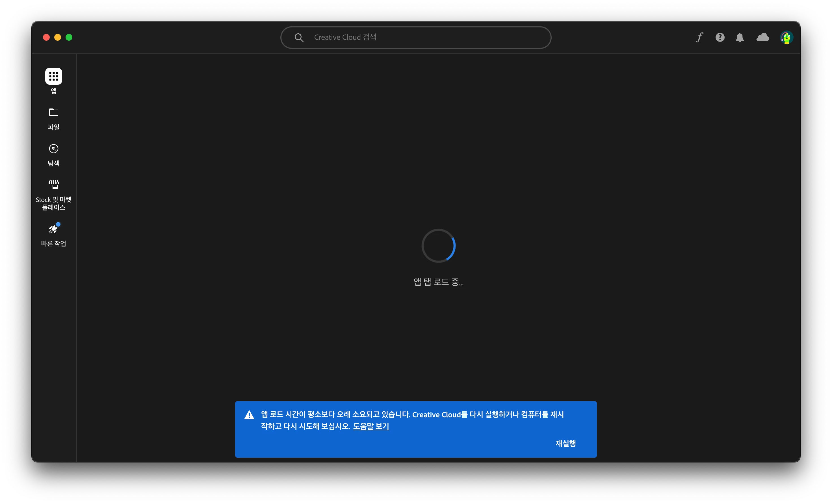
Task: Click the 앱 label in the sidebar
Action: tap(53, 91)
